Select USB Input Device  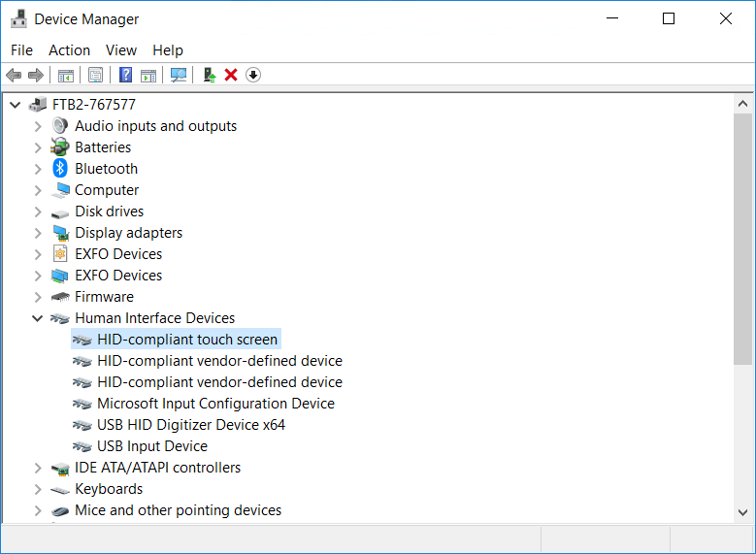click(x=151, y=446)
